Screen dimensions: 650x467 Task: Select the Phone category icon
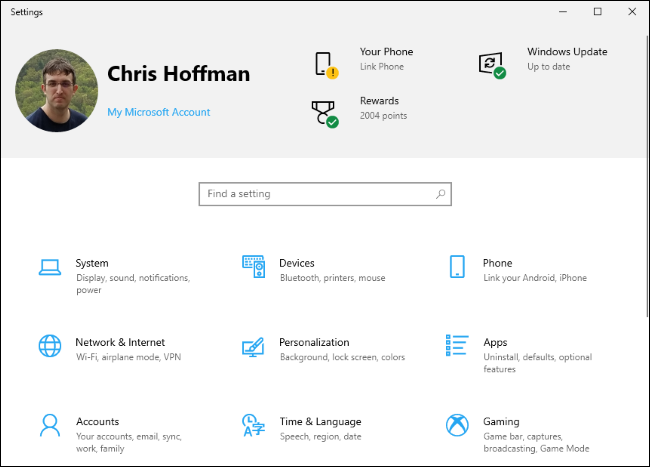[457, 266]
